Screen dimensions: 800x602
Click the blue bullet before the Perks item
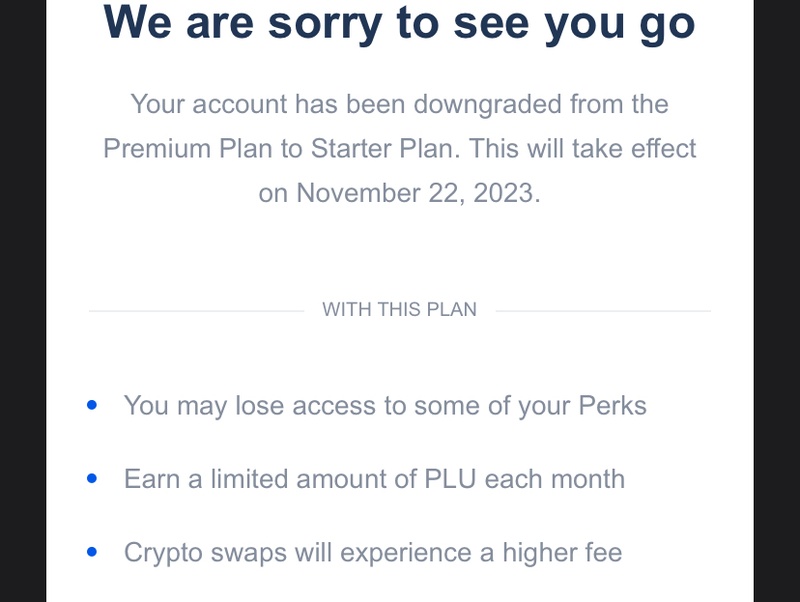[92, 405]
